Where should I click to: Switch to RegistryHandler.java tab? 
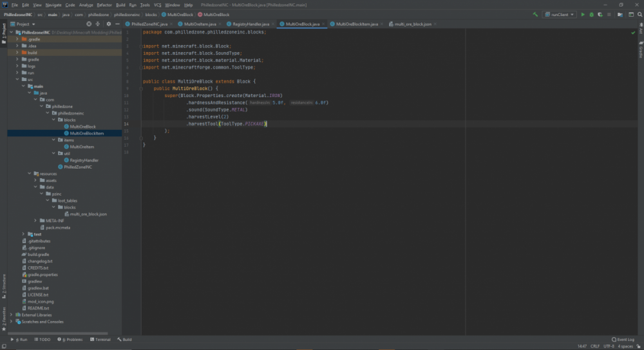pos(251,24)
